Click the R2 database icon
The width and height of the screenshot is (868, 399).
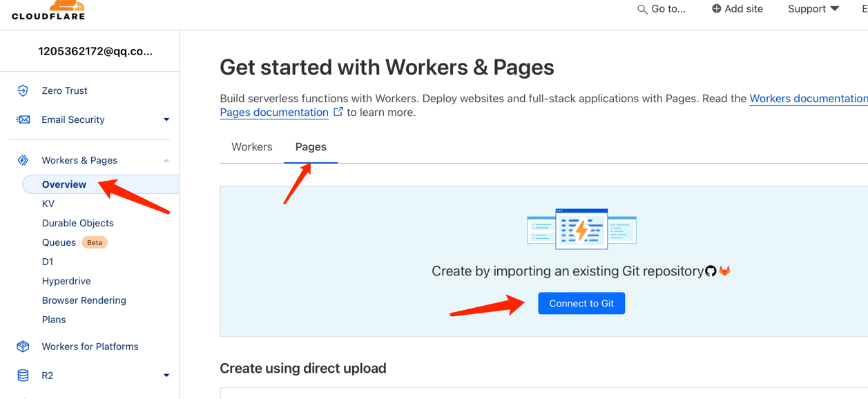23,376
